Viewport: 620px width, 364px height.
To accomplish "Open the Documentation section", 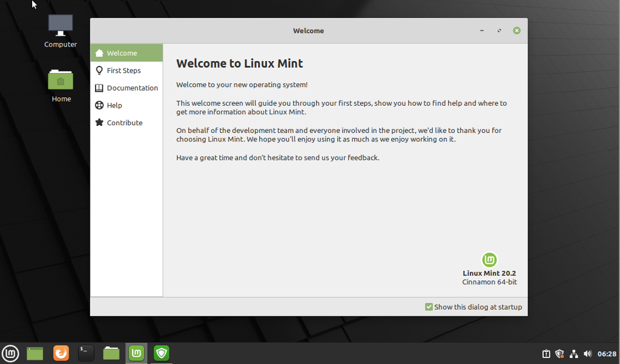I will 127,88.
